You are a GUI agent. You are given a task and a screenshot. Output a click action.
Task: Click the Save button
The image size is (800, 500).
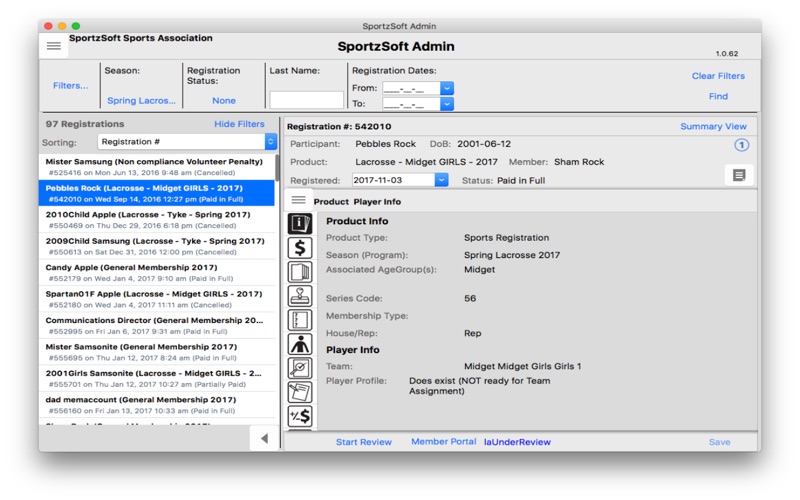pyautogui.click(x=719, y=442)
